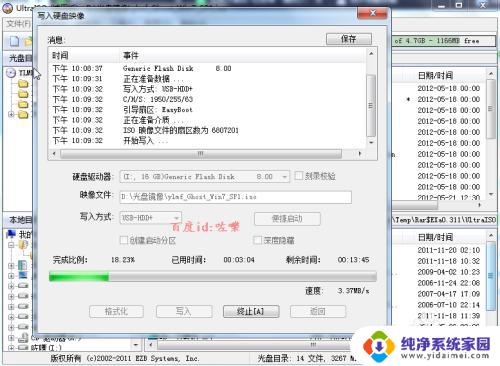Viewport: 500px width, 366px height.
Task: Click the 保存 save button
Action: 349,39
